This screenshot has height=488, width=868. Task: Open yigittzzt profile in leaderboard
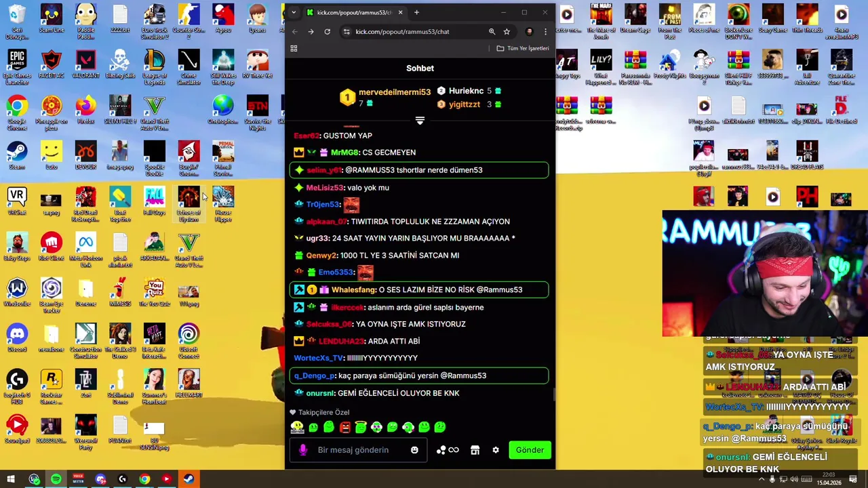click(464, 104)
